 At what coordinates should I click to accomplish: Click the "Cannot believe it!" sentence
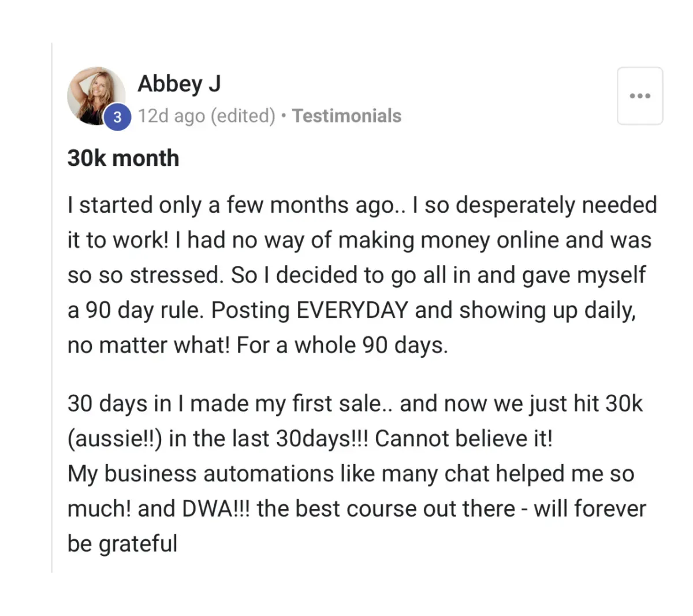[464, 439]
